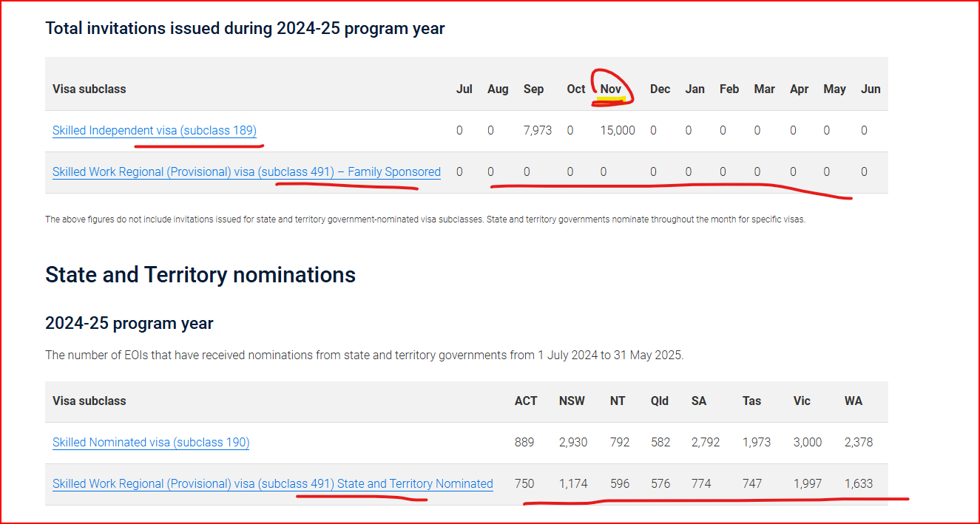Click the September '0' cell in the Family Sponsored row
Image resolution: width=980 pixels, height=524 pixels.
527,172
